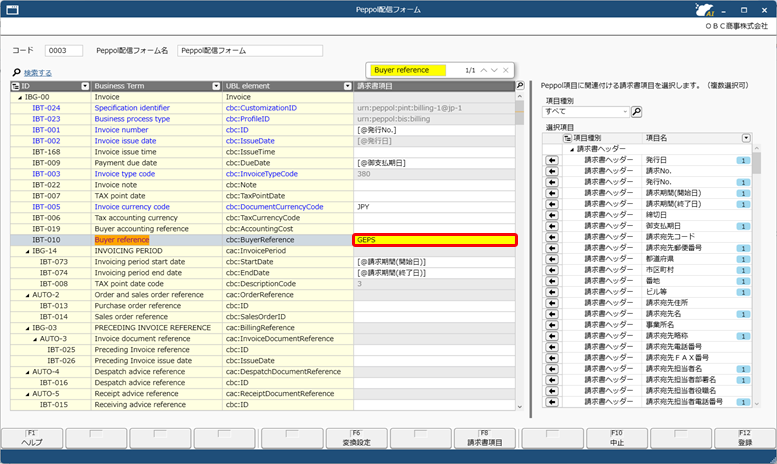Click the arrow icon for 請求No. row

pos(552,171)
